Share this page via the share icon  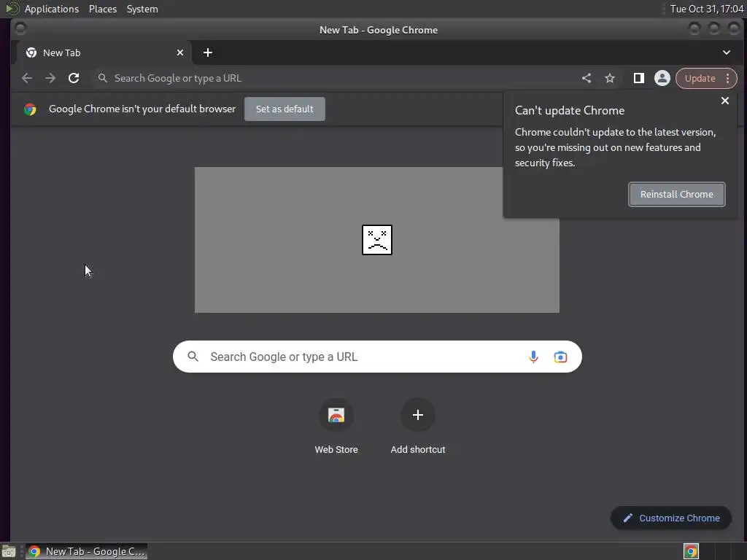pyautogui.click(x=587, y=78)
